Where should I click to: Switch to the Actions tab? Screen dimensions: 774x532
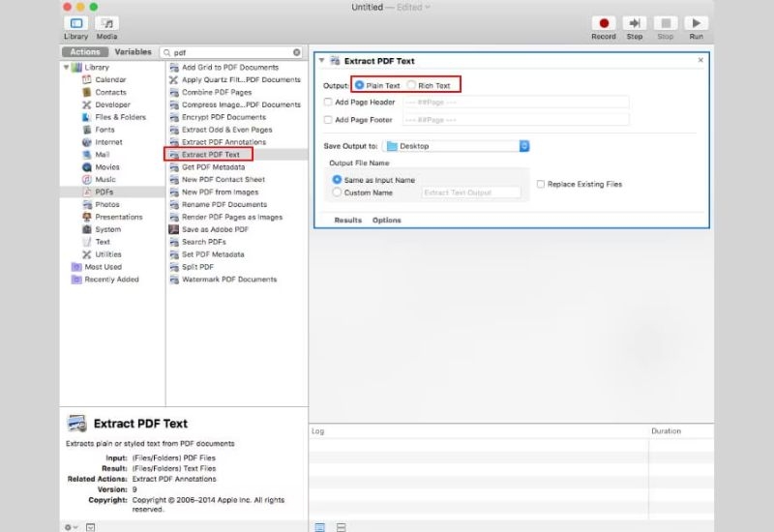coord(85,52)
